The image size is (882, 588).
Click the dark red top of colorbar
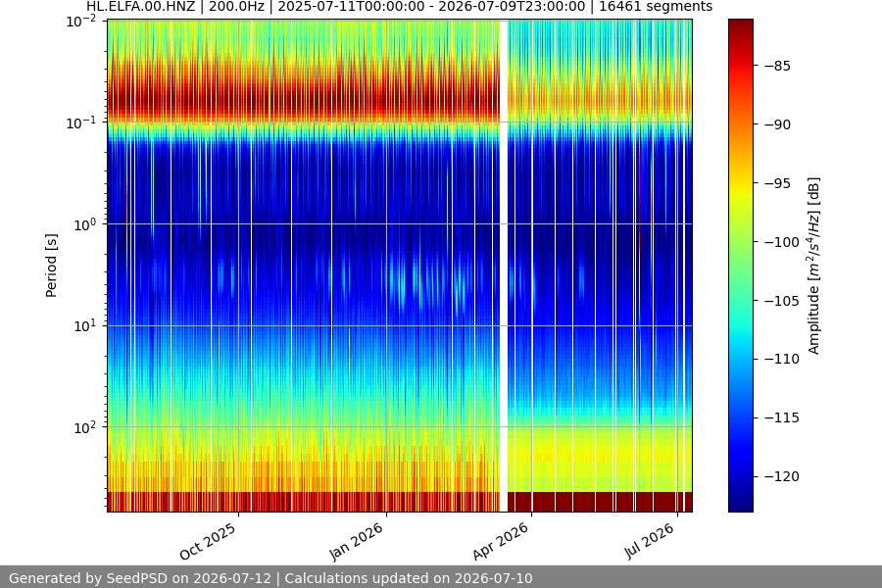[x=740, y=28]
